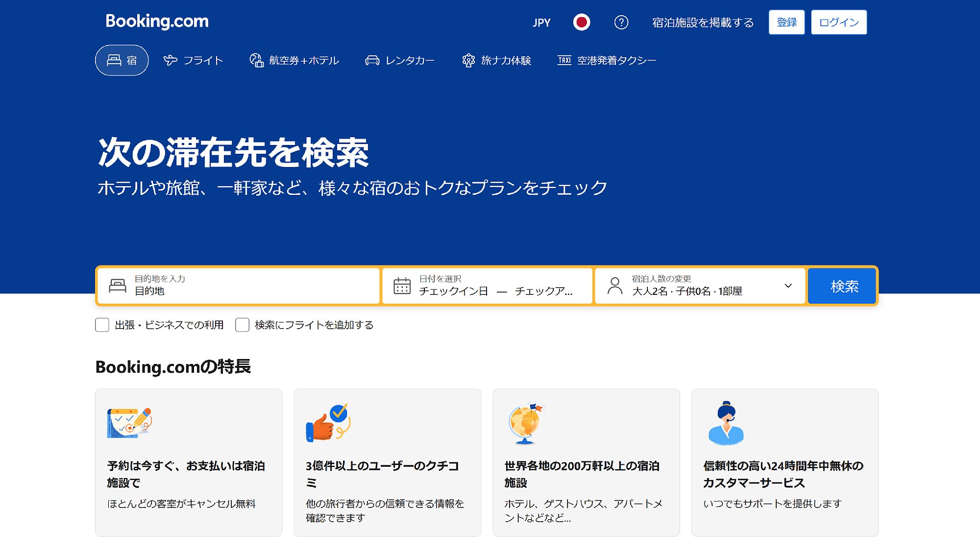
Task: Toggle the 出張・ビジネスでの利用 checkbox
Action: click(x=102, y=325)
